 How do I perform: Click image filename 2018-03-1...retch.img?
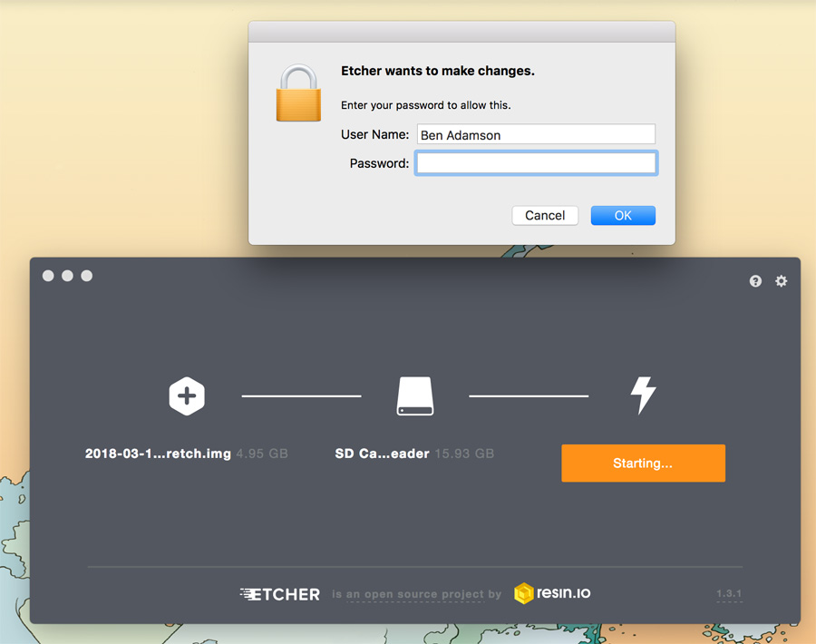158,454
